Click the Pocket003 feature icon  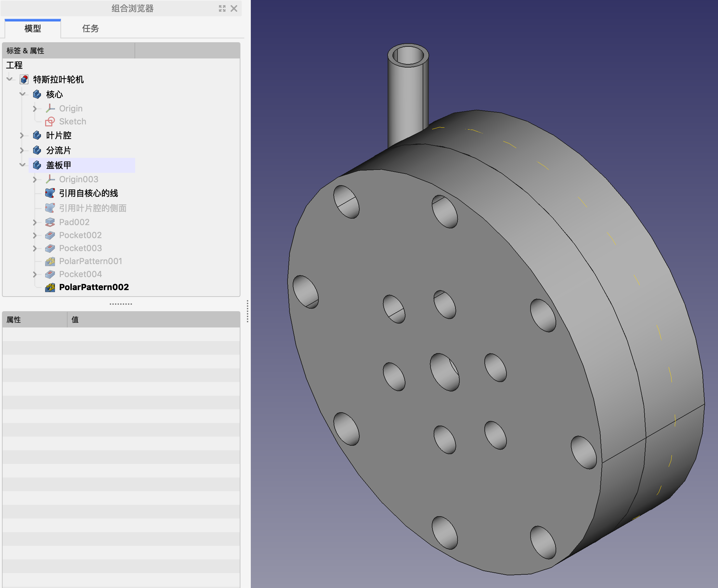click(50, 248)
